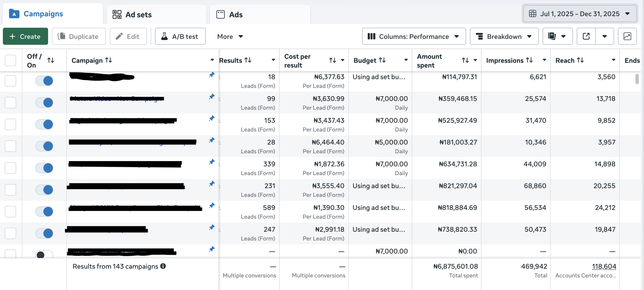Image resolution: width=644 pixels, height=290 pixels.
Task: Turn off the top campaign's On toggle
Action: coord(44,81)
